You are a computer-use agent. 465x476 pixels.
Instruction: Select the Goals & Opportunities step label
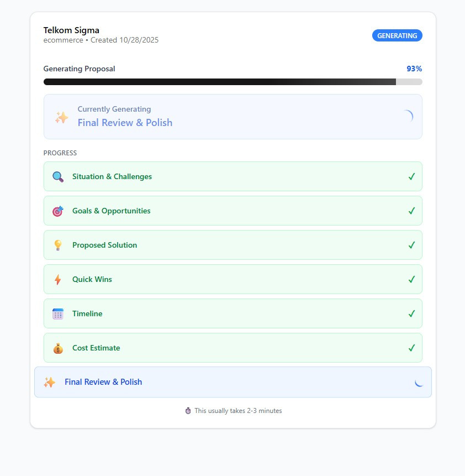(112, 211)
